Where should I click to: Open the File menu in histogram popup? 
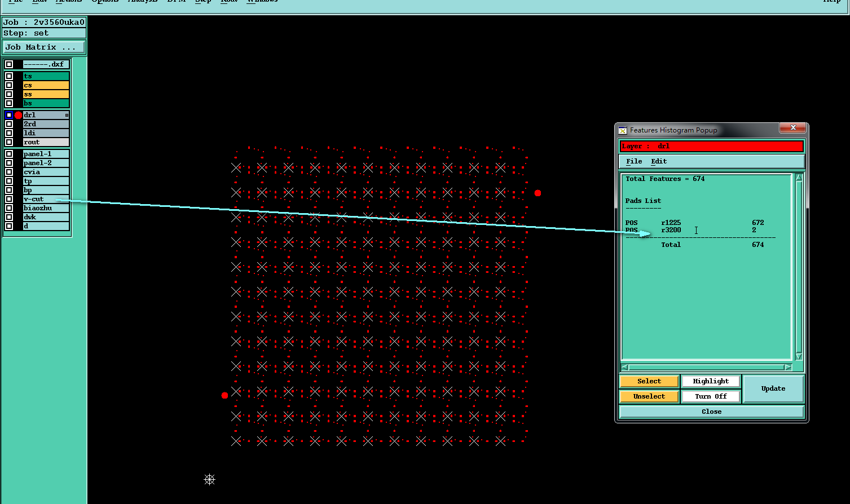[634, 161]
